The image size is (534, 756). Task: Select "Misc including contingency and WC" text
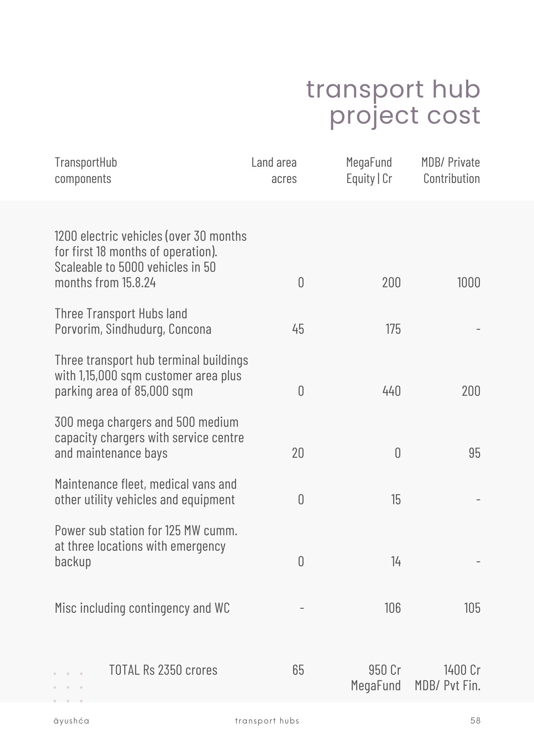142,608
